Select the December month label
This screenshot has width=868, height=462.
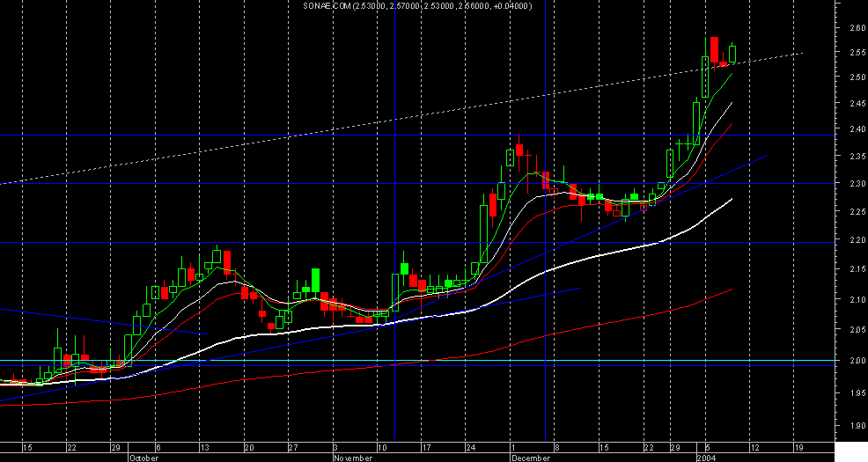532,458
